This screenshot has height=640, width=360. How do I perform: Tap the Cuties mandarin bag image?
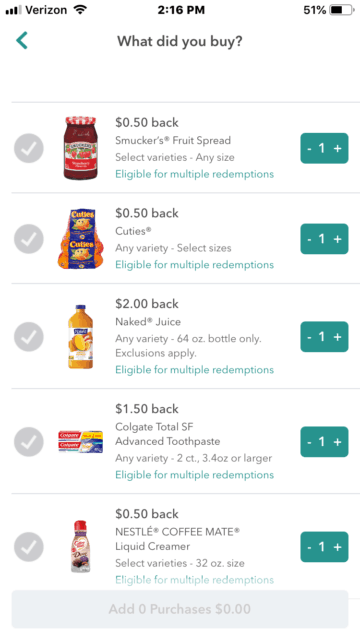click(x=81, y=239)
